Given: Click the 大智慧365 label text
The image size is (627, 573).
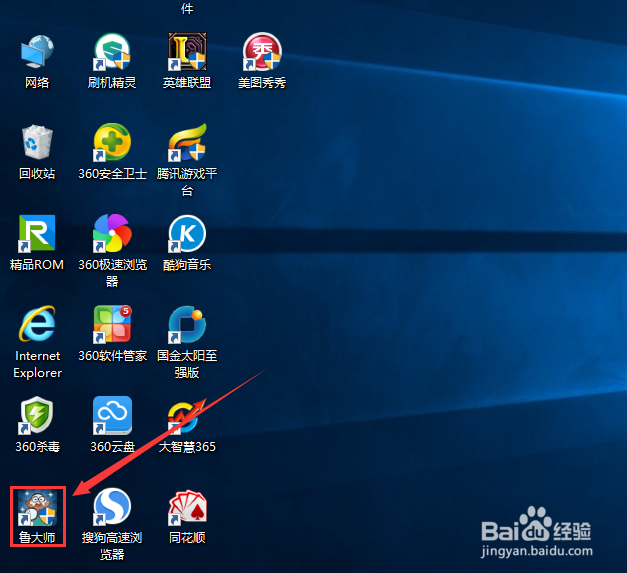Looking at the screenshot, I should (x=187, y=446).
